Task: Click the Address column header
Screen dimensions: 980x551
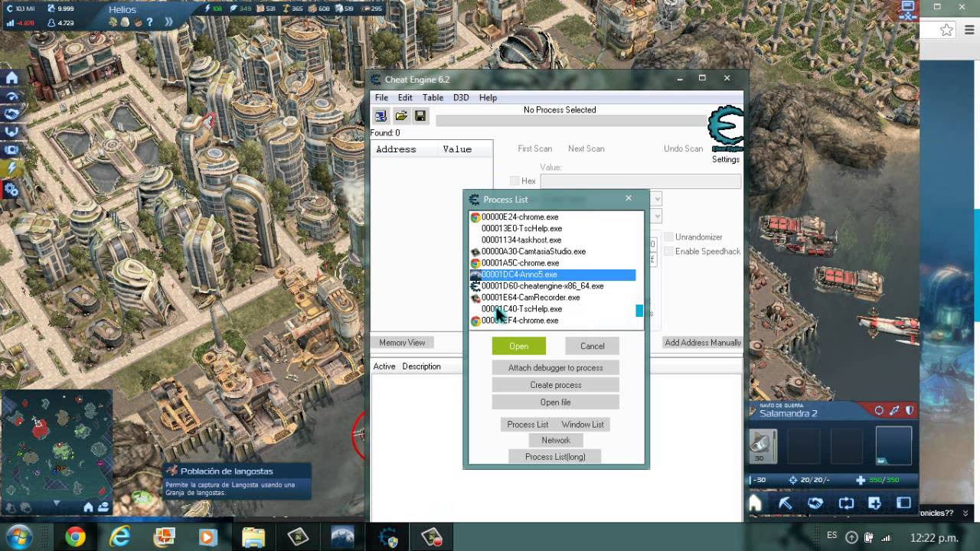Action: coord(404,149)
